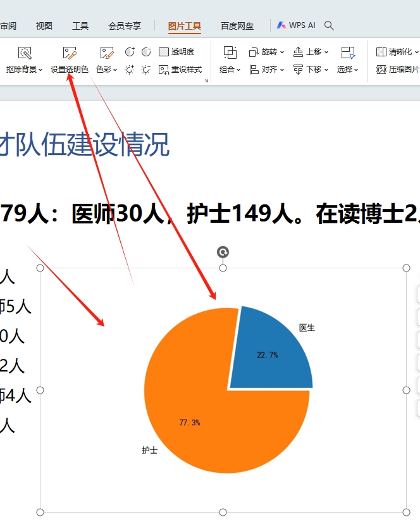The width and height of the screenshot is (420, 524).
Task: Click the Transparency (透明度) button
Action: (x=176, y=52)
